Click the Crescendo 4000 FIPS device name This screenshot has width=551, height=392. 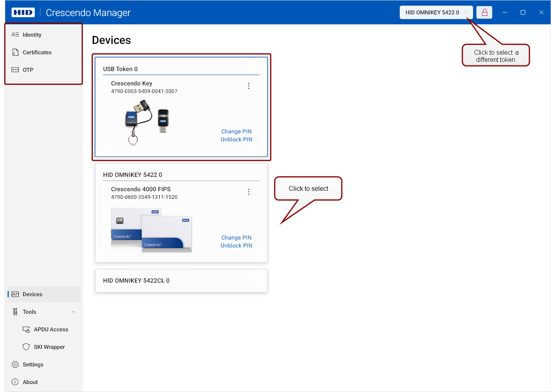141,189
